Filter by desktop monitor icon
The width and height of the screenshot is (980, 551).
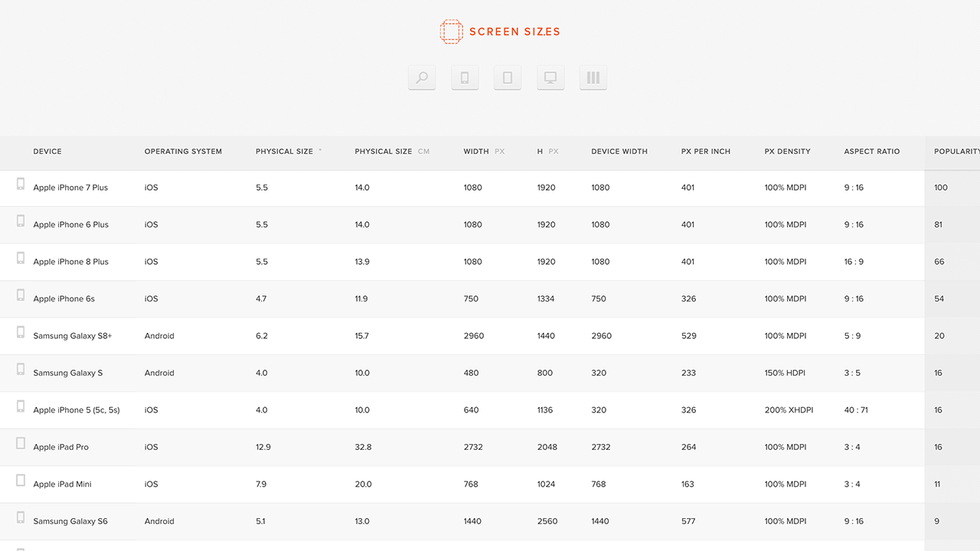coord(550,77)
